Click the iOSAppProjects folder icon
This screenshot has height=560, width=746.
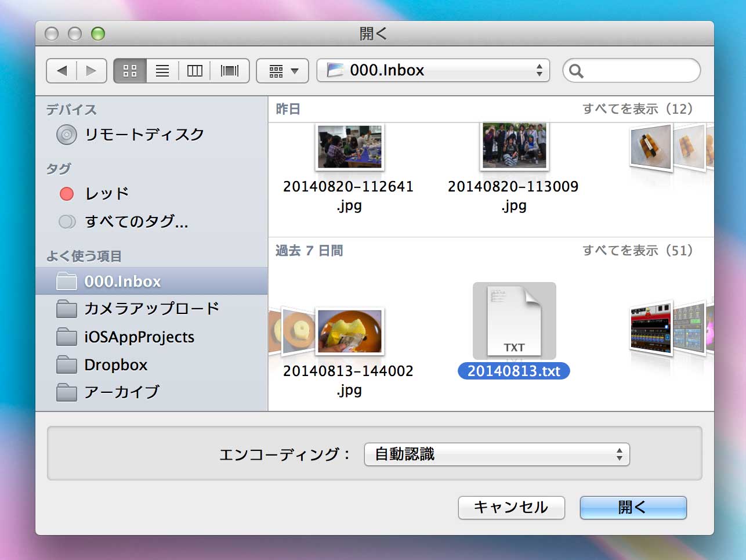67,337
